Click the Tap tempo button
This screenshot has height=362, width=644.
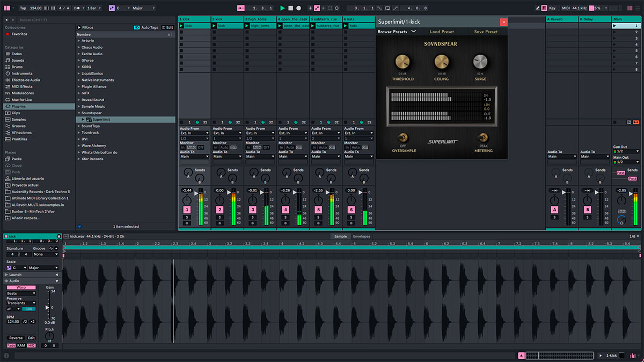tap(23, 8)
